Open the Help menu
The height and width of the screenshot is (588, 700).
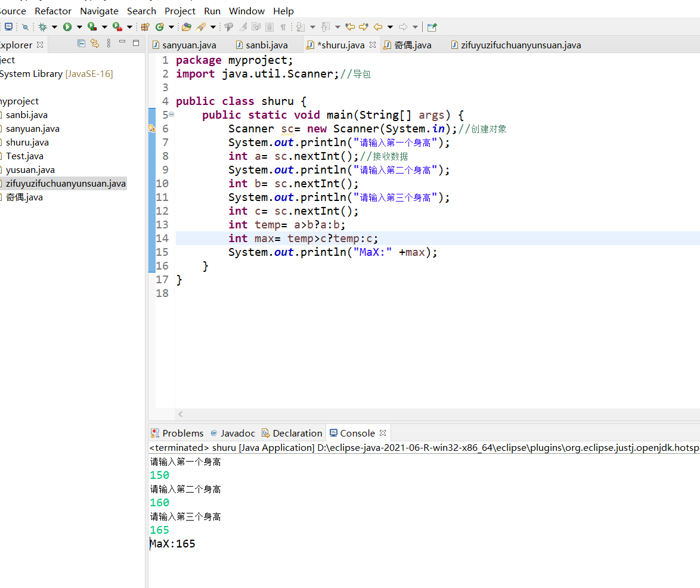[283, 11]
